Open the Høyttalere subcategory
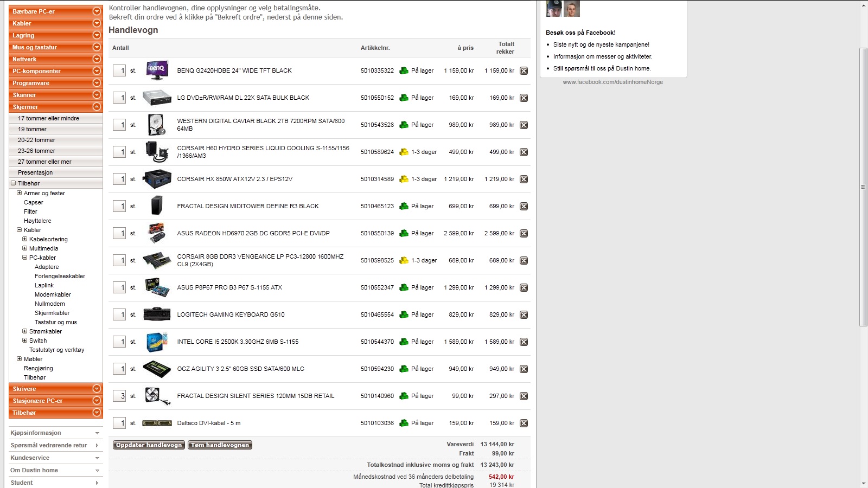868x488 pixels. pyautogui.click(x=37, y=221)
